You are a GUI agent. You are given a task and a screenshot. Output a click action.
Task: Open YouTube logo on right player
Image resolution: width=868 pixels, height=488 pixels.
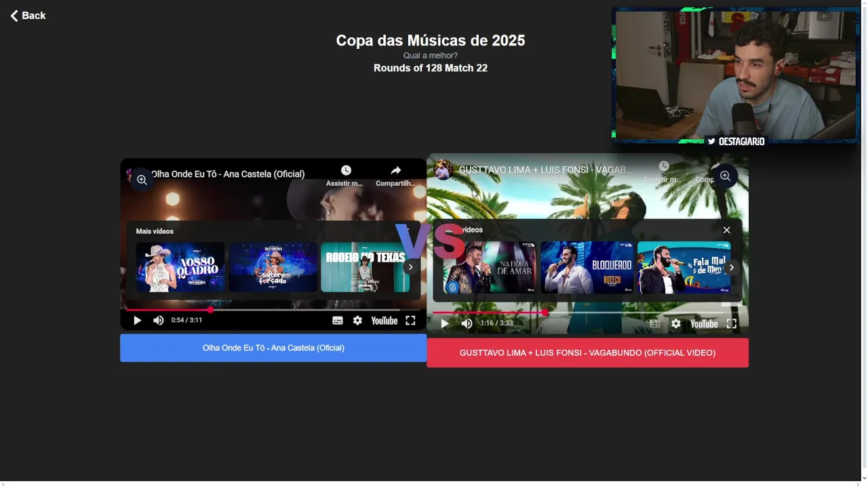(x=704, y=324)
